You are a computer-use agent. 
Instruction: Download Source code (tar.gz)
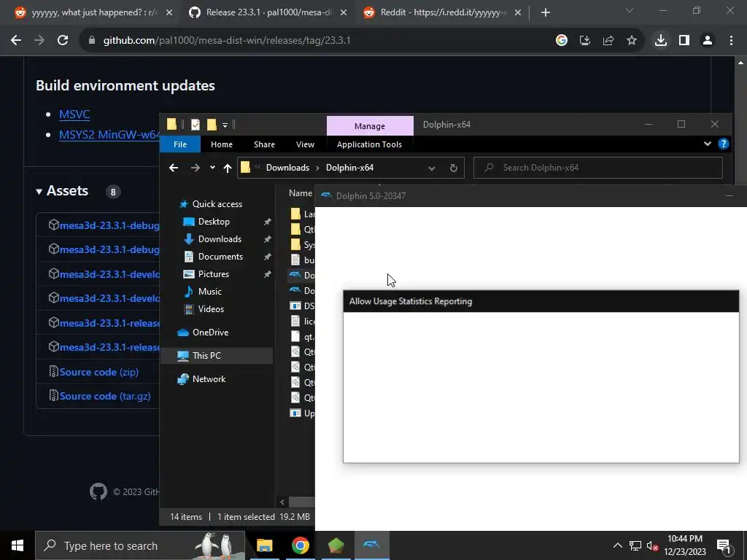(x=105, y=396)
